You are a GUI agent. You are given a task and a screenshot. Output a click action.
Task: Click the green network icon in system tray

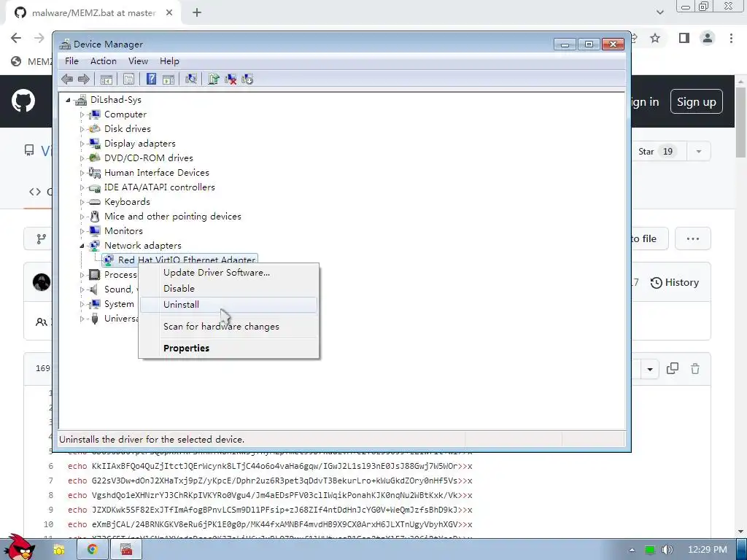pyautogui.click(x=650, y=550)
